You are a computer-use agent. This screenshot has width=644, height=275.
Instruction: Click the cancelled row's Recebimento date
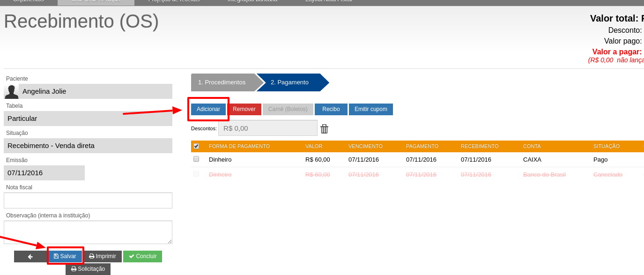[476, 174]
